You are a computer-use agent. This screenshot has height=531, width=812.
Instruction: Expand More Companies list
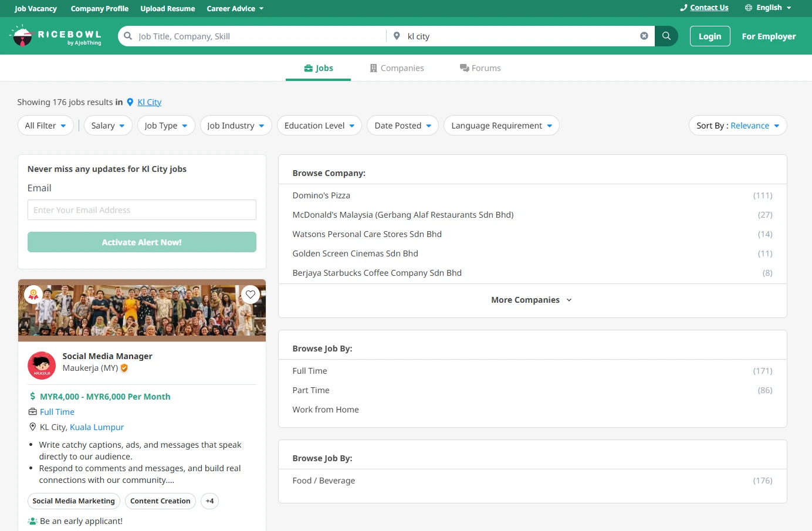pos(532,300)
